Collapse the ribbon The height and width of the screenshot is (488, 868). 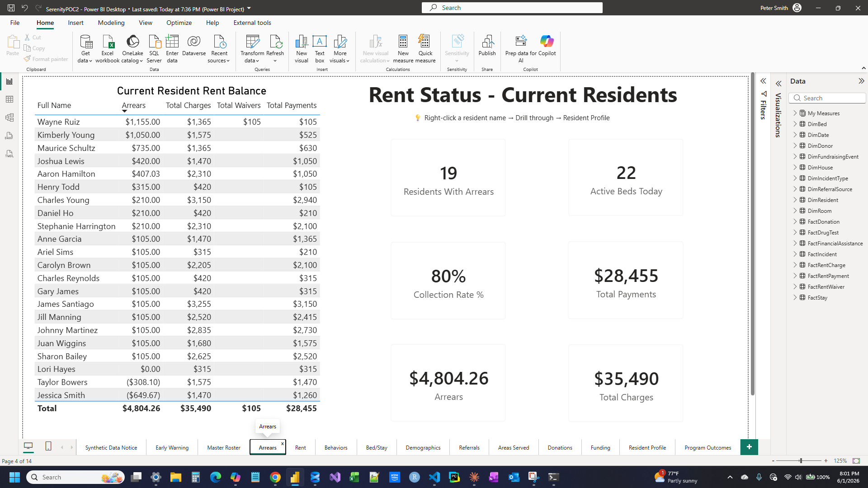click(863, 68)
